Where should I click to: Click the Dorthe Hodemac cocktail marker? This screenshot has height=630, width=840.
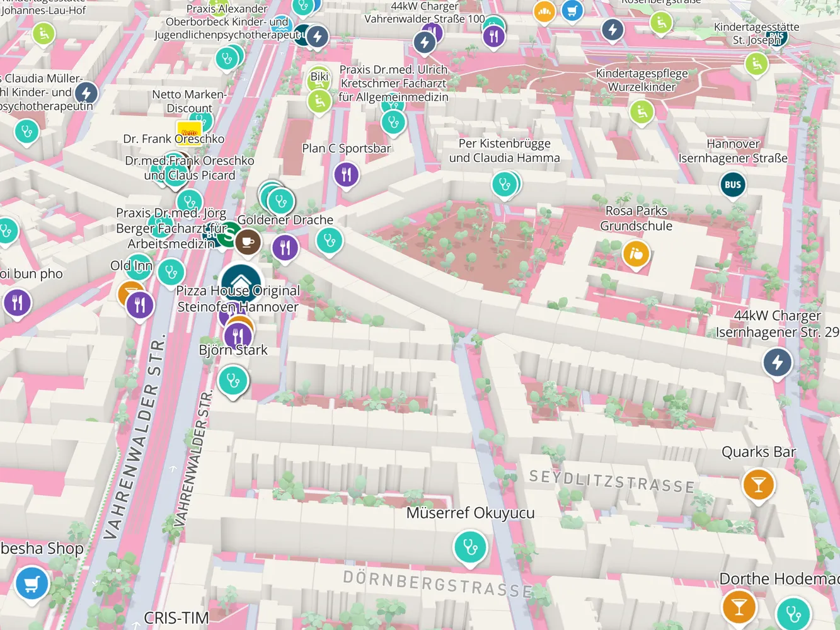point(739,607)
